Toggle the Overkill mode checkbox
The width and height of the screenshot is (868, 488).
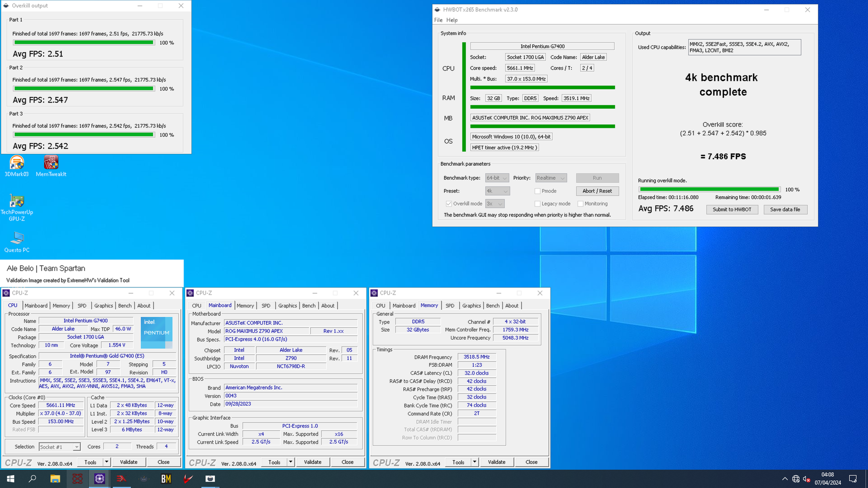pyautogui.click(x=448, y=204)
